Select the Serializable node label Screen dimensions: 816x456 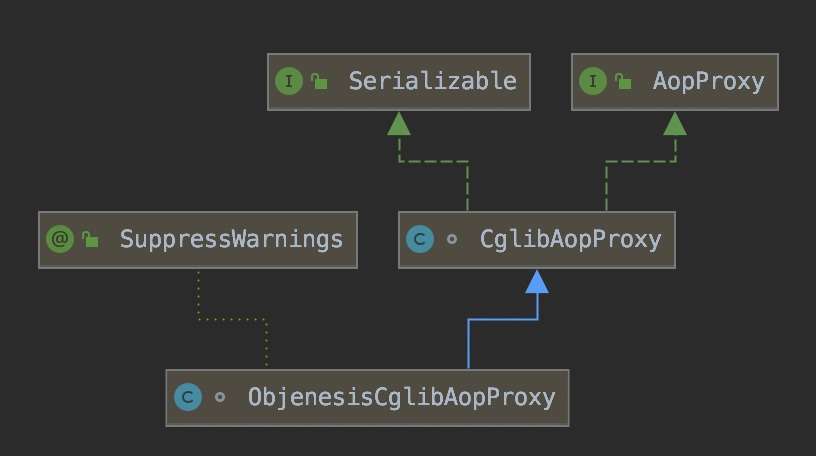(x=432, y=82)
